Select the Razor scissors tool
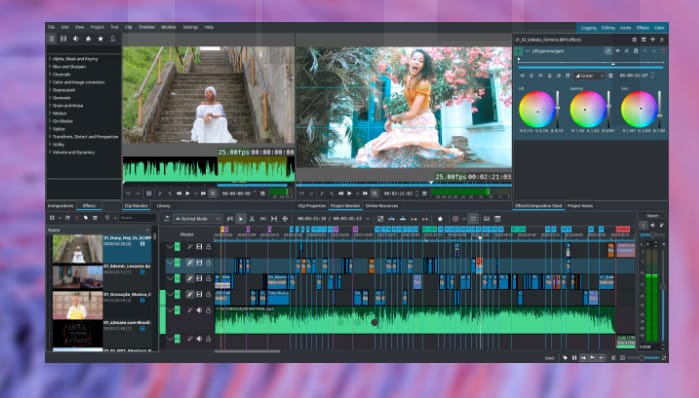The image size is (699, 398). 252,219
